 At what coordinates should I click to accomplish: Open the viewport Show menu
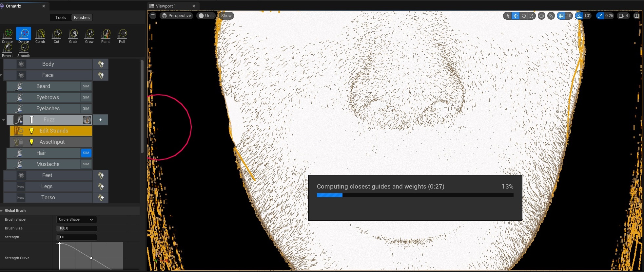[x=226, y=16]
